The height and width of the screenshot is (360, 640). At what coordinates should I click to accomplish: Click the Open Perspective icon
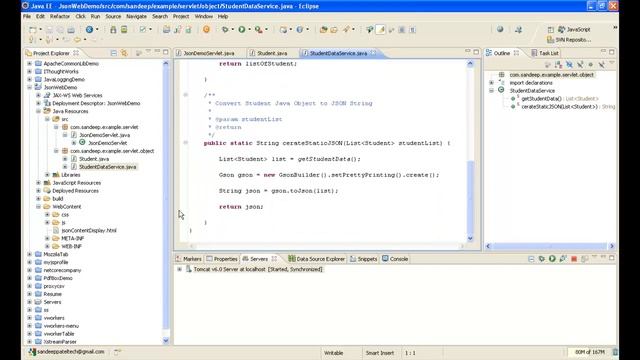click(x=551, y=29)
